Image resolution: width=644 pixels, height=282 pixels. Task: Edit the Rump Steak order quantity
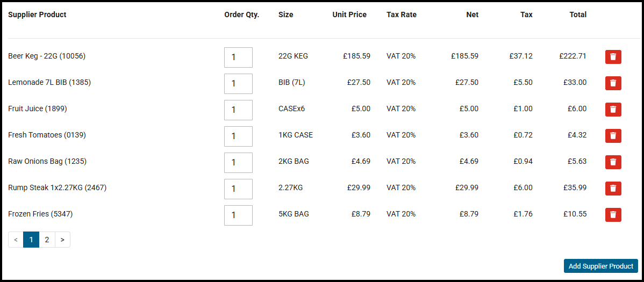(x=238, y=189)
